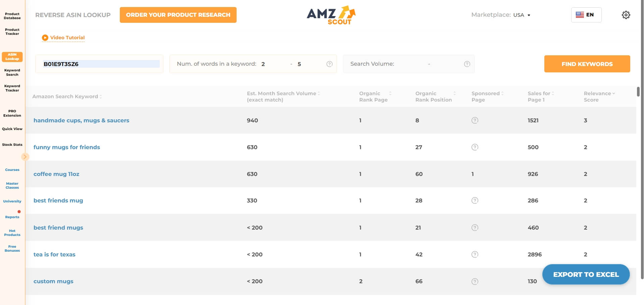Open keyword handmade cups, mugs & saucers

pyautogui.click(x=81, y=120)
